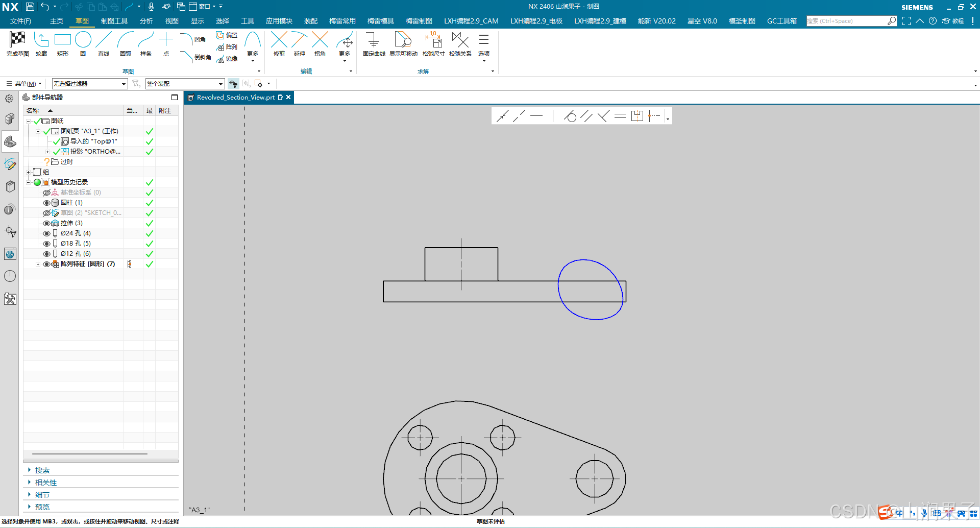Toggle visibility eye for Ø24 孔 (4)
Screen dimensions: 980x528
(46, 233)
